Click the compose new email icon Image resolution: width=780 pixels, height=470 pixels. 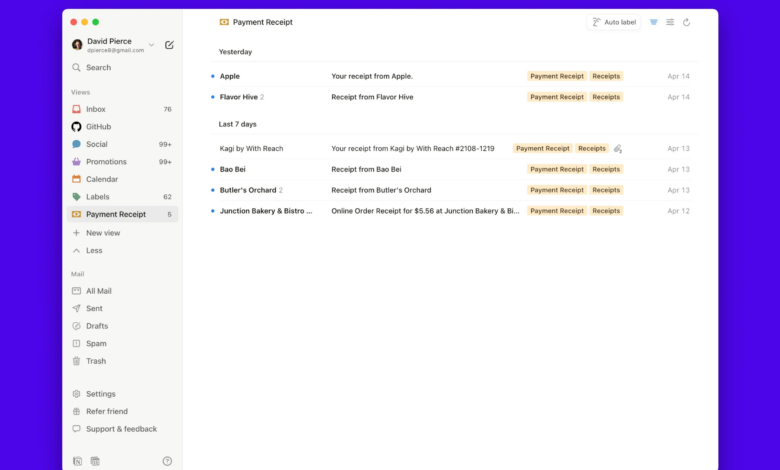[169, 45]
